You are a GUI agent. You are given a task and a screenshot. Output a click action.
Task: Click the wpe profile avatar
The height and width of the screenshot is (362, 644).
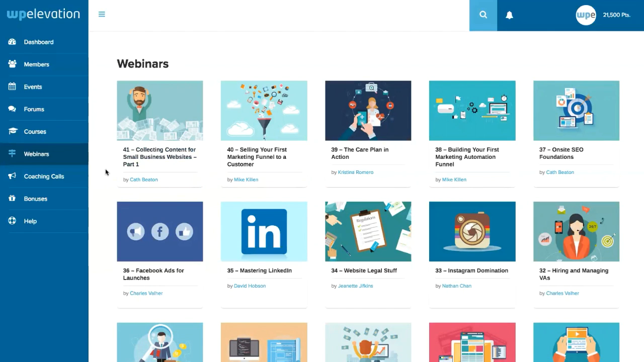(586, 15)
